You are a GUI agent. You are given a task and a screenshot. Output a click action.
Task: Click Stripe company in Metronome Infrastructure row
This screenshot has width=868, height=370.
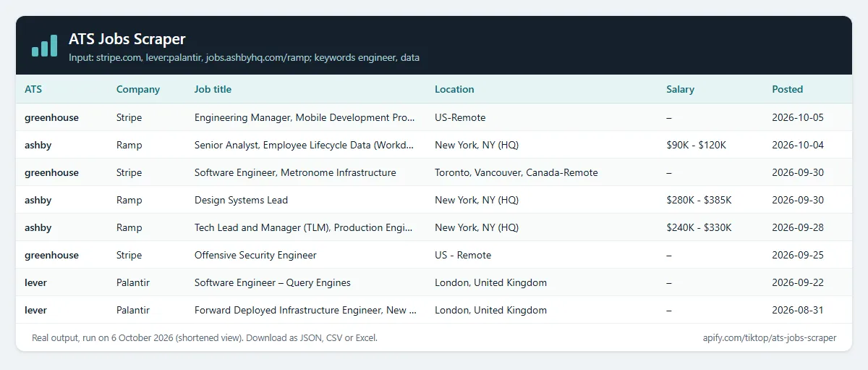point(129,172)
